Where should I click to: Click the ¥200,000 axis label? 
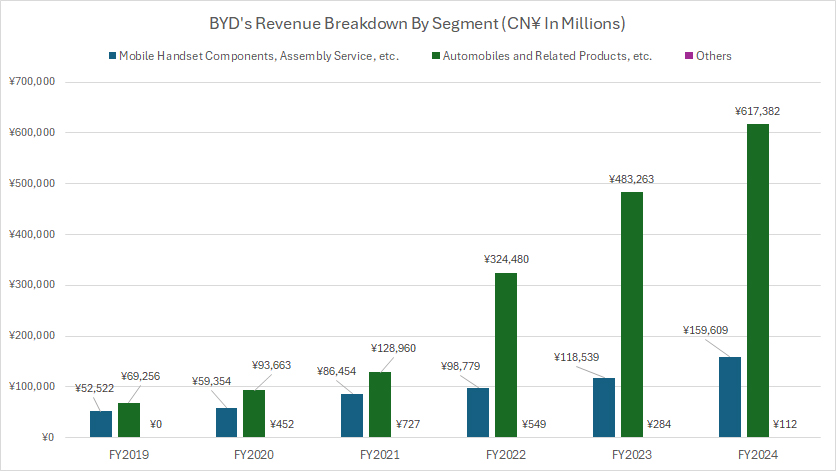tap(32, 336)
